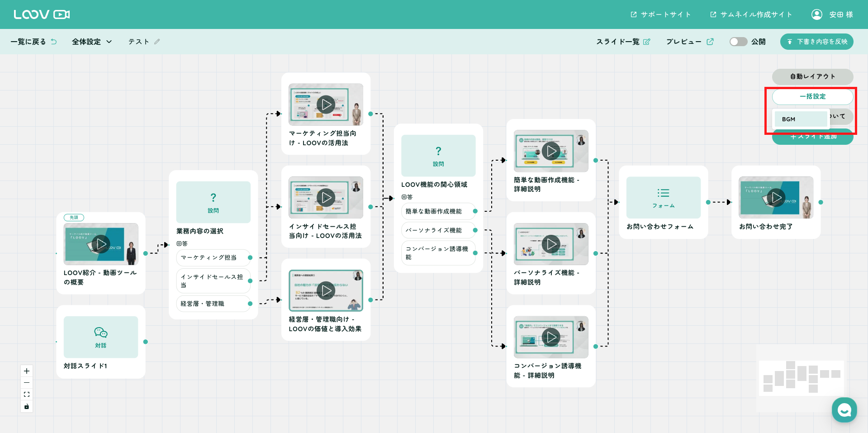Click output connector of お問い合わせ完了
The width and height of the screenshot is (868, 433).
click(x=821, y=202)
